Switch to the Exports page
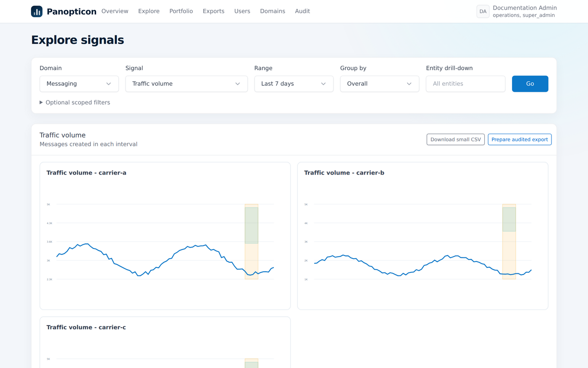 [x=213, y=11]
